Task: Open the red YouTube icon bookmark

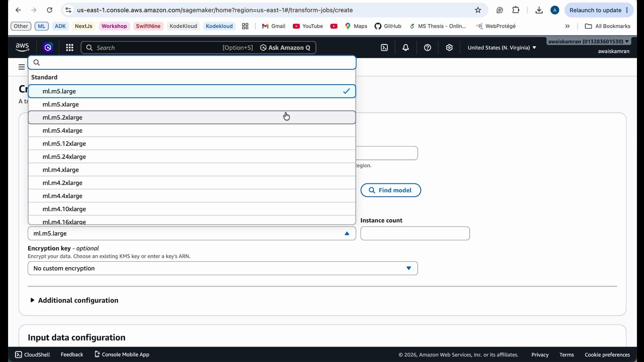Action: coord(334,26)
